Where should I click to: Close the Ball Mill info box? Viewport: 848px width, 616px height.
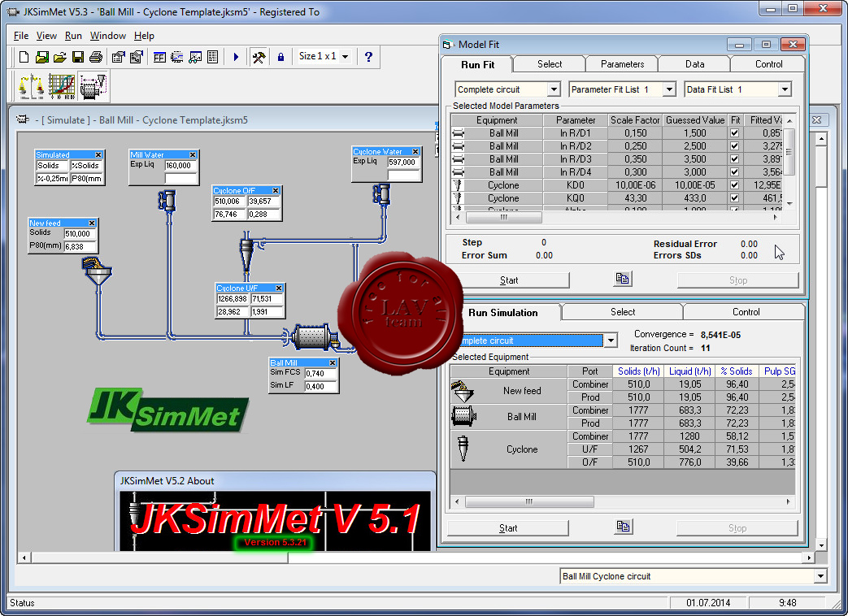[x=333, y=362]
